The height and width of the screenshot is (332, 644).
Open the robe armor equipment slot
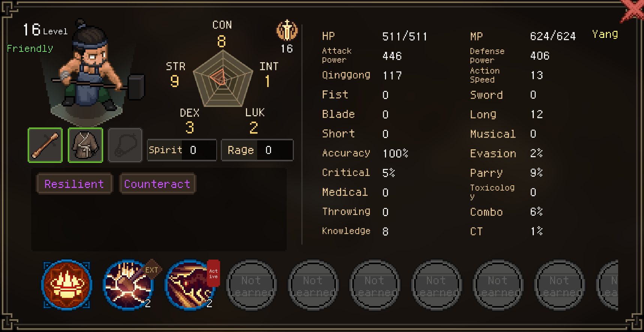[x=85, y=145]
